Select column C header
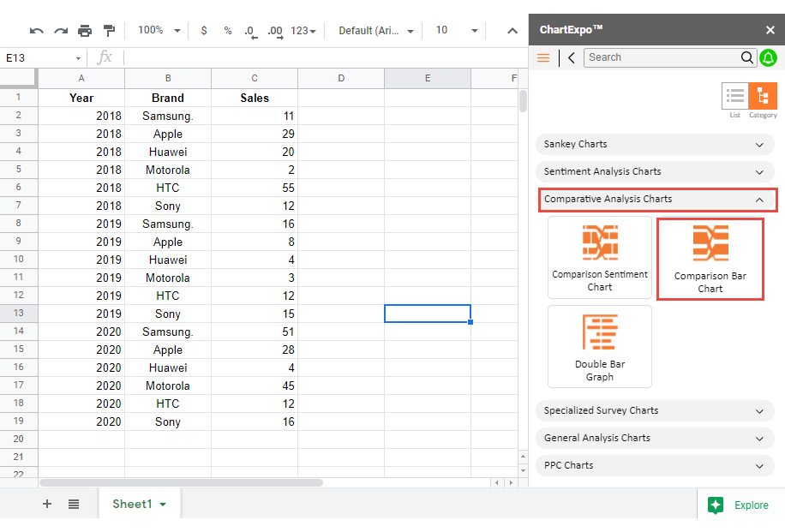Viewport: 785px width, 532px height. click(255, 78)
